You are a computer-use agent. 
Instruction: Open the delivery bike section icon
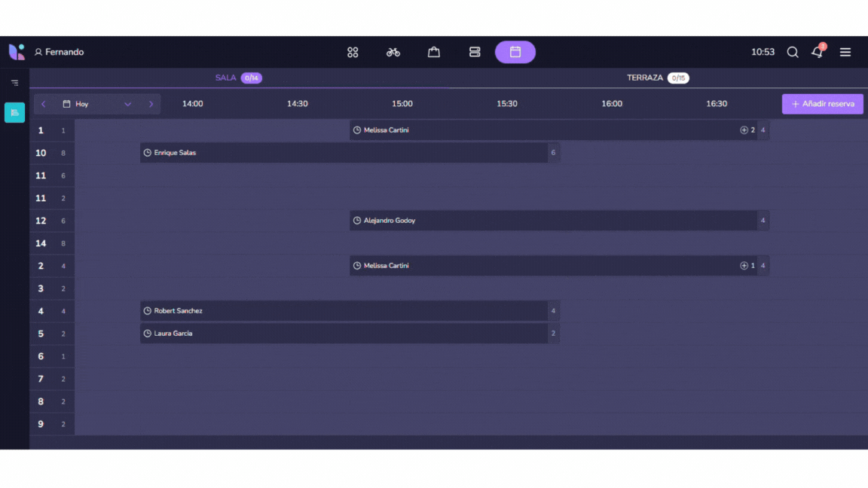coord(393,52)
